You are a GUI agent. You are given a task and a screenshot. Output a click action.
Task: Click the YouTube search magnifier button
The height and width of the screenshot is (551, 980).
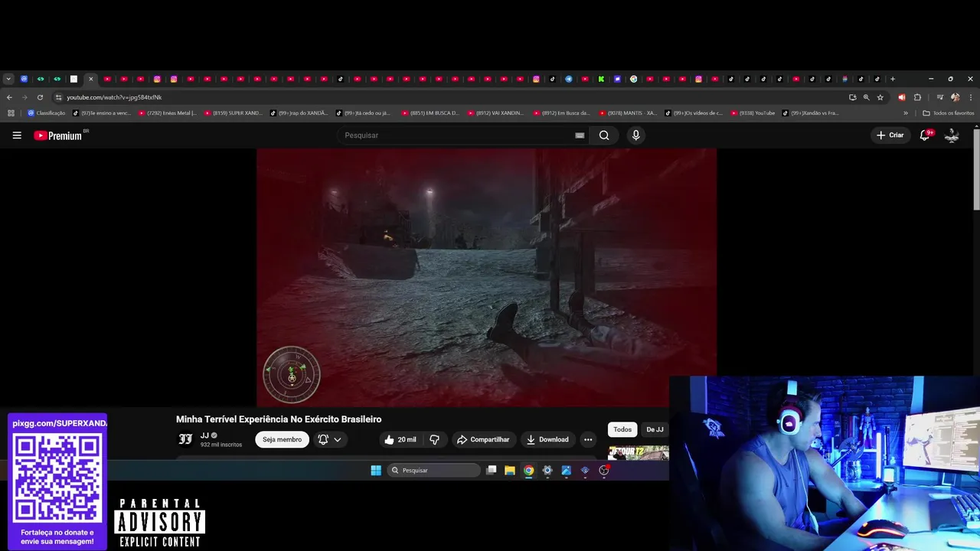coord(604,135)
